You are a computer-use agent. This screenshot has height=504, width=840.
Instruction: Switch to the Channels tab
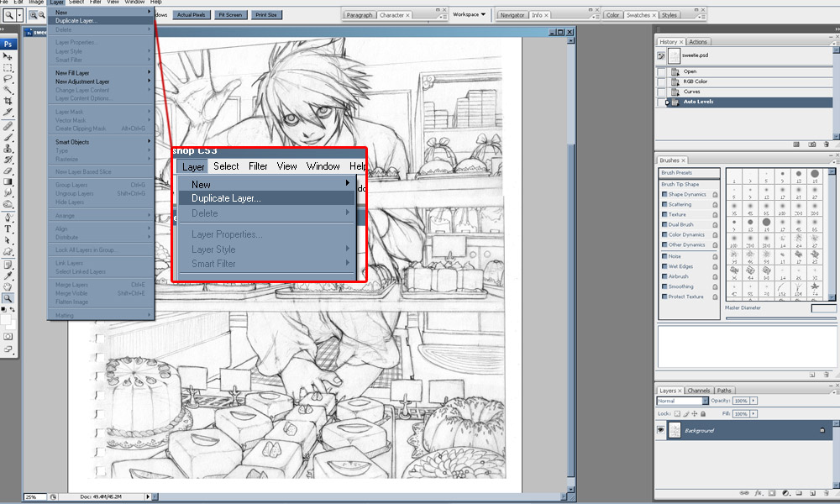(x=699, y=391)
